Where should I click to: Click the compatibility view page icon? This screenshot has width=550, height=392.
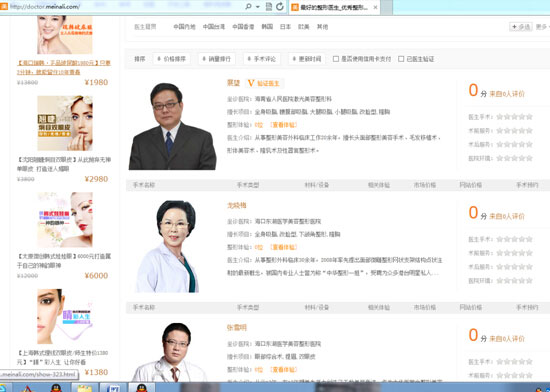(269, 7)
